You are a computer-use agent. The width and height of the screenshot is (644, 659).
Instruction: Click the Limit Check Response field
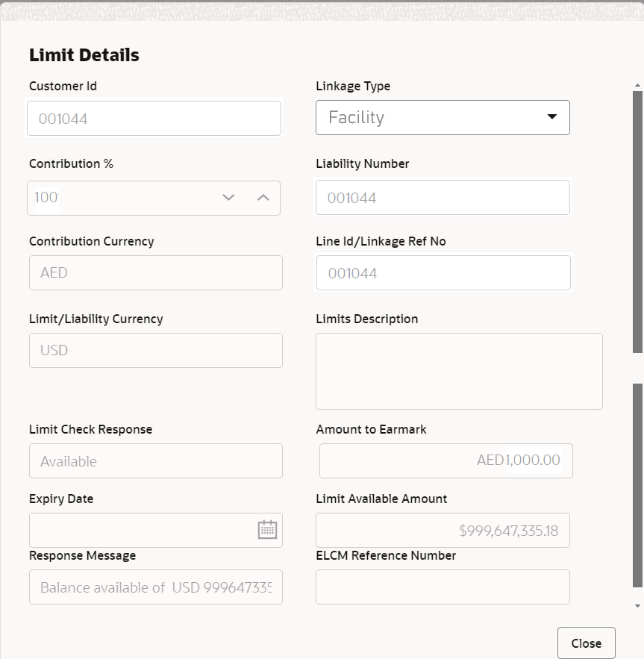point(155,460)
